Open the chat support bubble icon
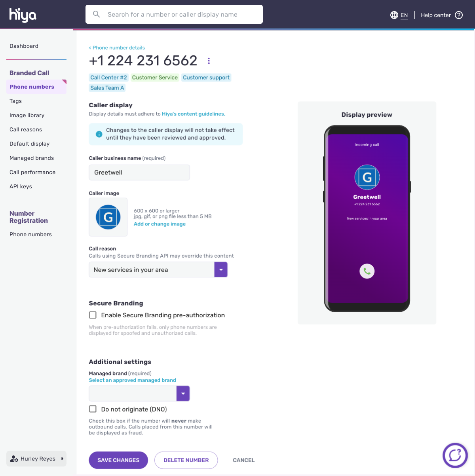Viewport: 475px width, 476px height. point(455,455)
